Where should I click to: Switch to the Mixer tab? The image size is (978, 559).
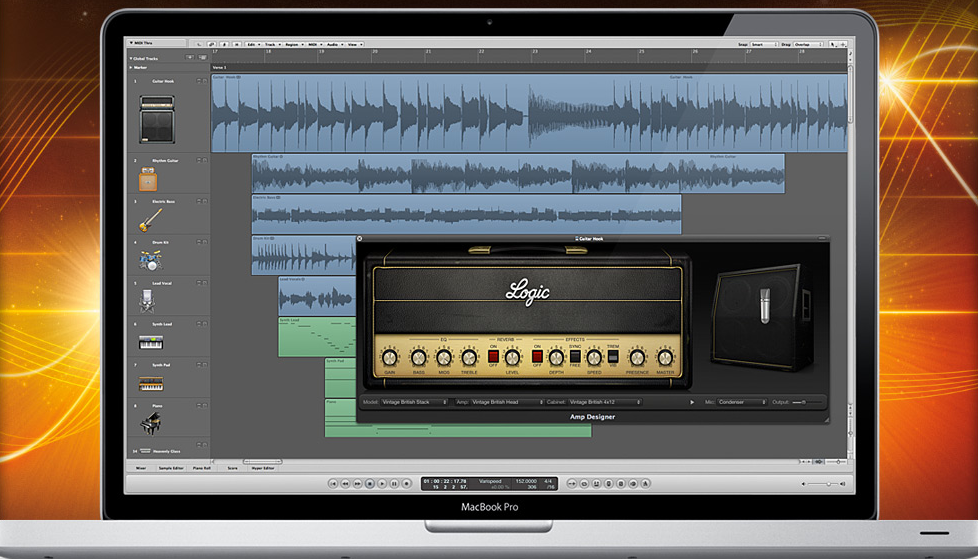141,468
